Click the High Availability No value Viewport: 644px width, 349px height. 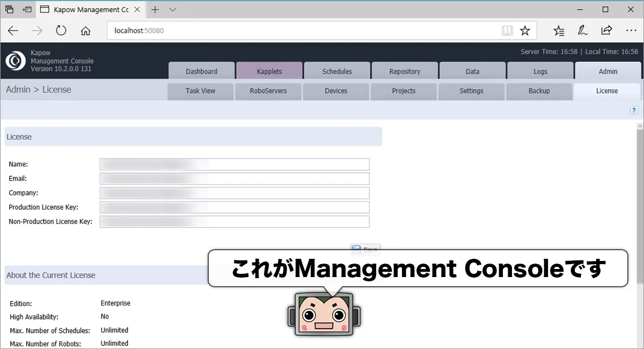[x=105, y=317]
